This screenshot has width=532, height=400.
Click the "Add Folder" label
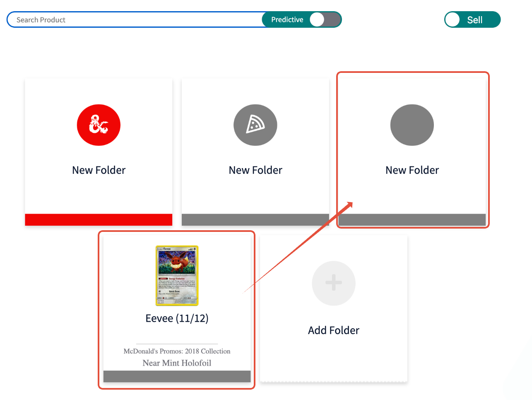click(x=334, y=330)
